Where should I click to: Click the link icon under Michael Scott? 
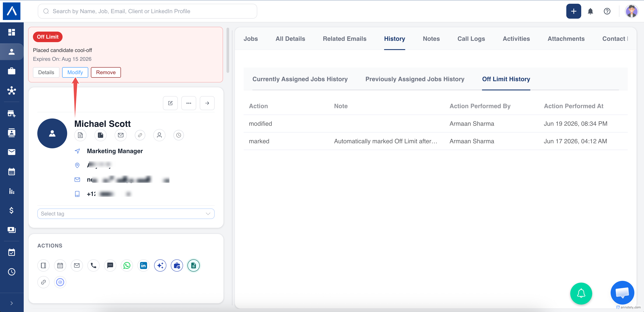(140, 135)
